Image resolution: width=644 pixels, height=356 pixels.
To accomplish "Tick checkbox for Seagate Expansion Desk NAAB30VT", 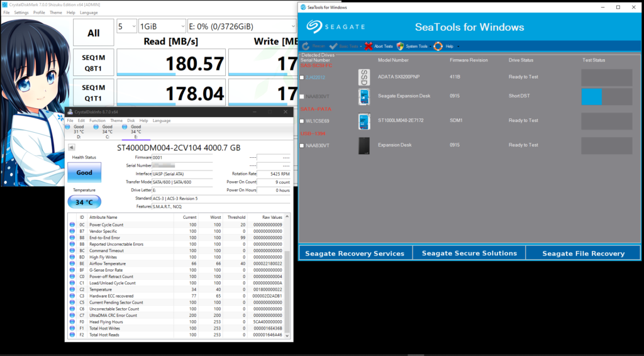I will coord(302,96).
